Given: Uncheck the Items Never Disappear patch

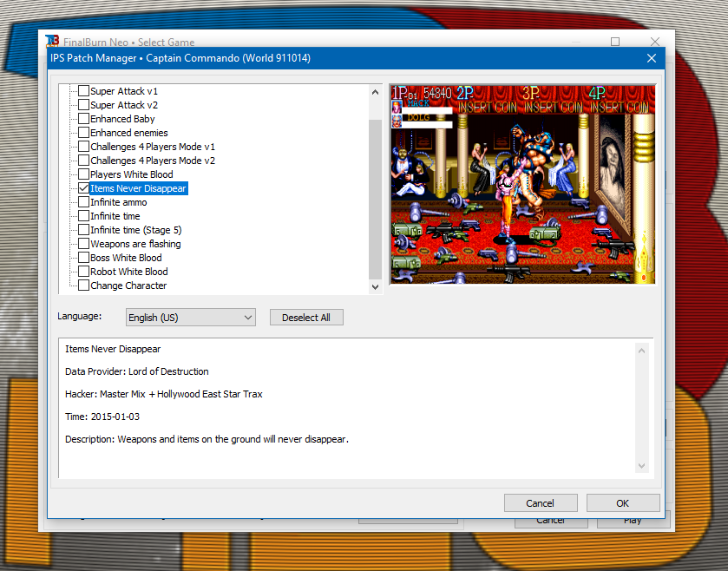Looking at the screenshot, I should (84, 188).
